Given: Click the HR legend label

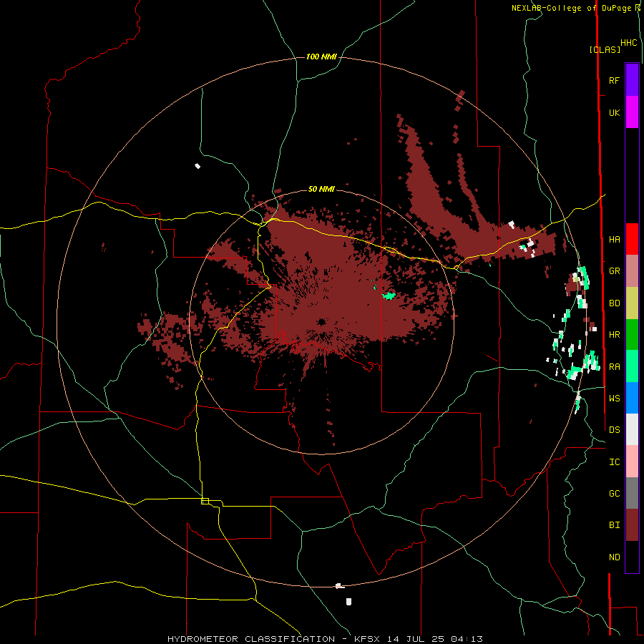Looking at the screenshot, I should point(614,335).
